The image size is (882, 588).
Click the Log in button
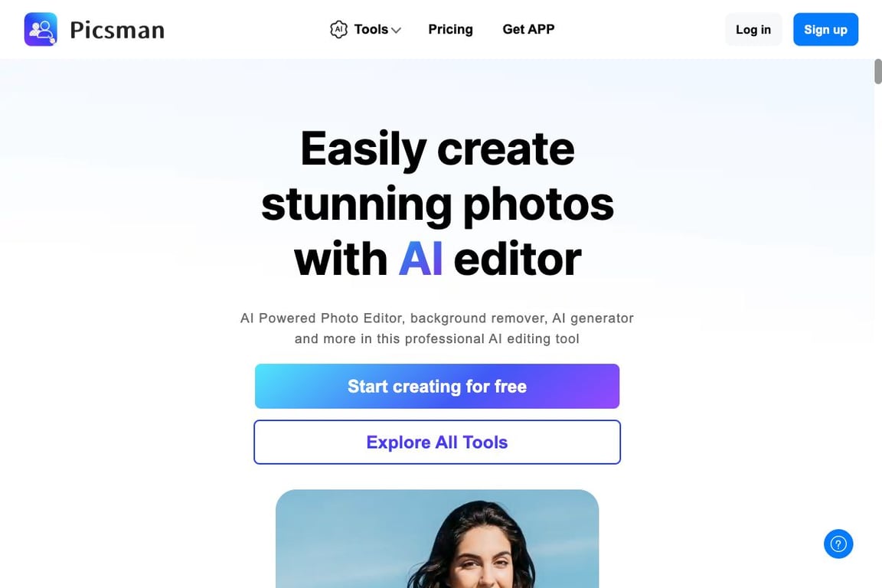coord(753,29)
